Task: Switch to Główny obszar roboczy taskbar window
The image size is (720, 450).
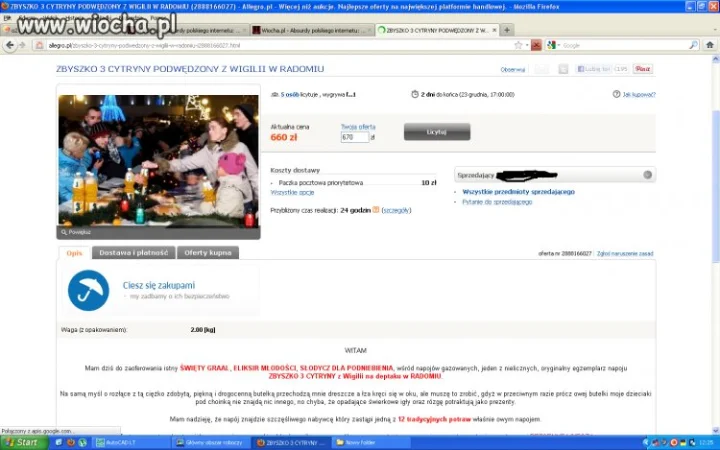Action: tap(212, 443)
